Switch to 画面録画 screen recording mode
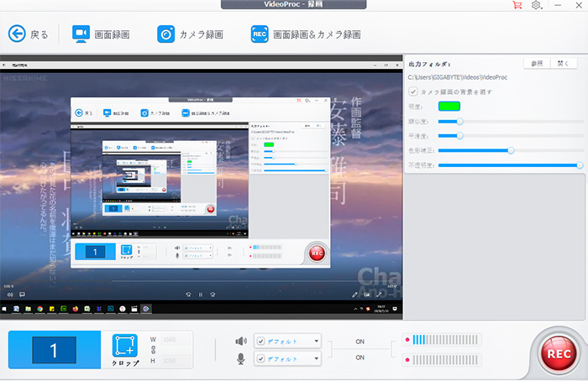This screenshot has width=588, height=381. (x=101, y=34)
